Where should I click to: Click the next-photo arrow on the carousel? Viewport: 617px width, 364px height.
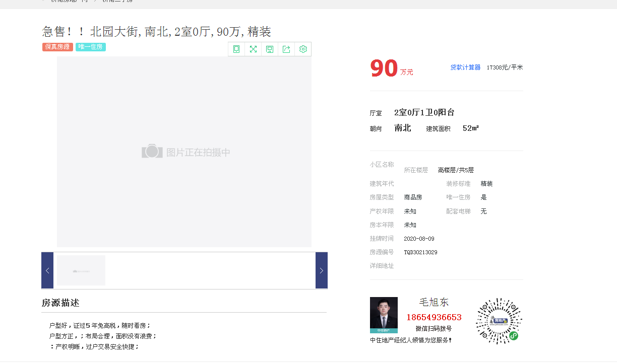coord(321,270)
